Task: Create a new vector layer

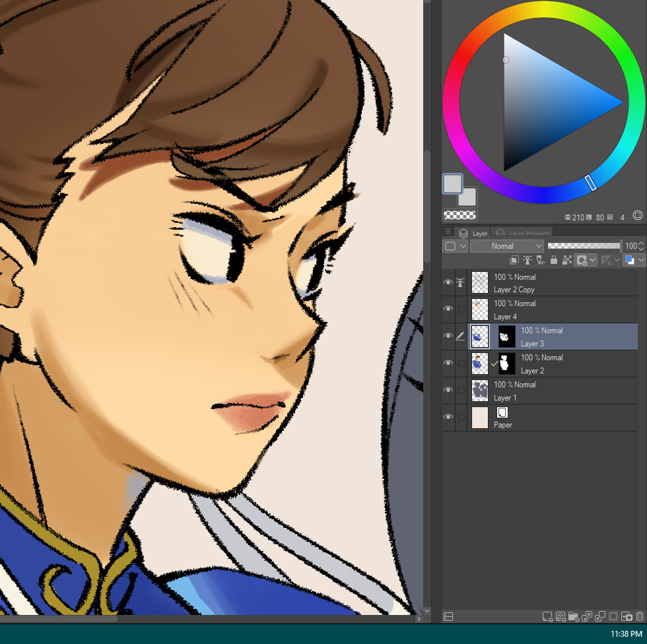Action: point(561,616)
